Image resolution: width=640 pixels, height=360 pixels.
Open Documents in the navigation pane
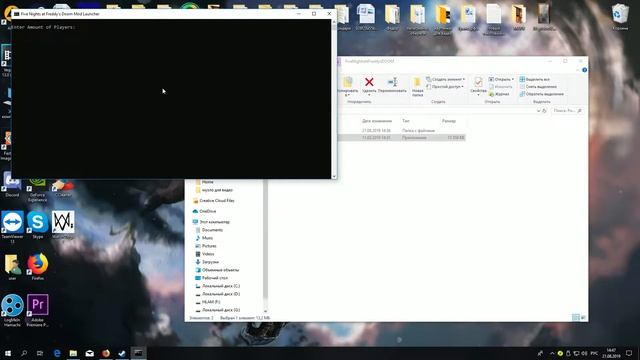point(209,230)
